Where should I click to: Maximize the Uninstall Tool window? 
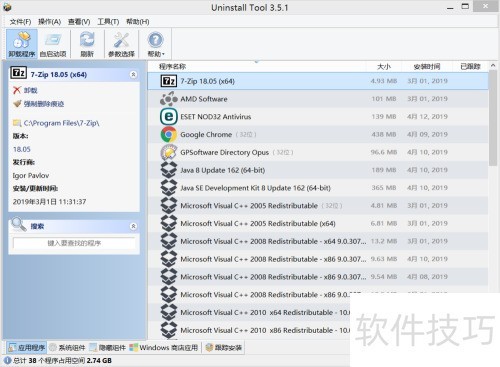465,6
